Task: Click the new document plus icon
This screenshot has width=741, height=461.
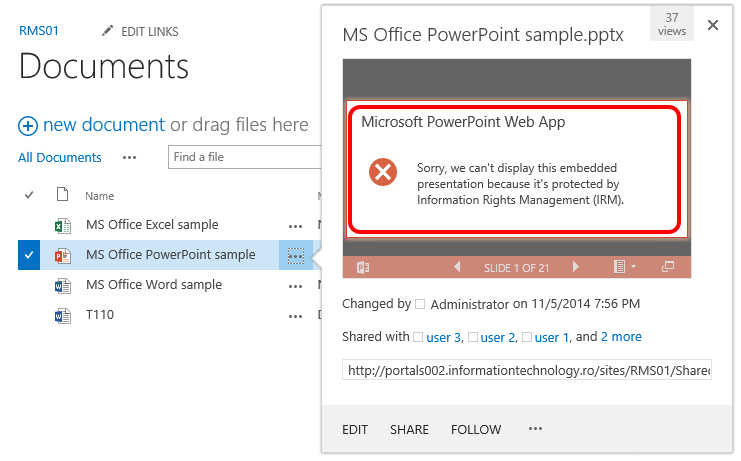Action: coord(28,126)
